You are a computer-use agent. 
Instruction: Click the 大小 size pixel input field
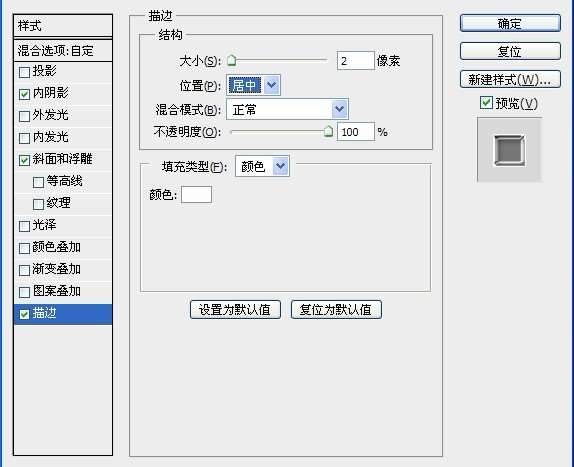pyautogui.click(x=355, y=61)
